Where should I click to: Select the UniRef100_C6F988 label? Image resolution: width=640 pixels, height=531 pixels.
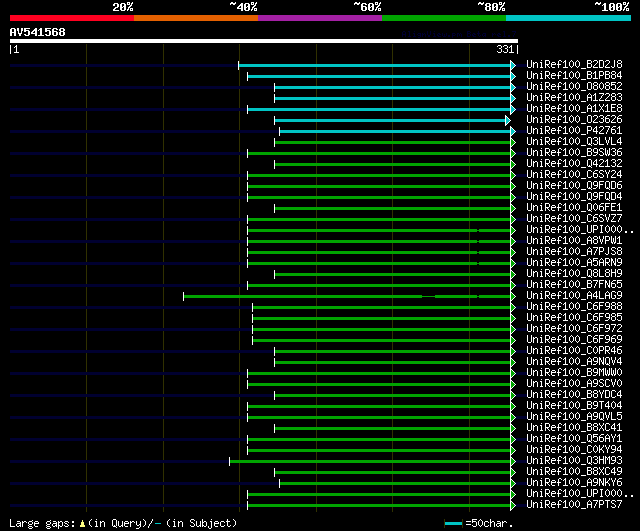(574, 307)
